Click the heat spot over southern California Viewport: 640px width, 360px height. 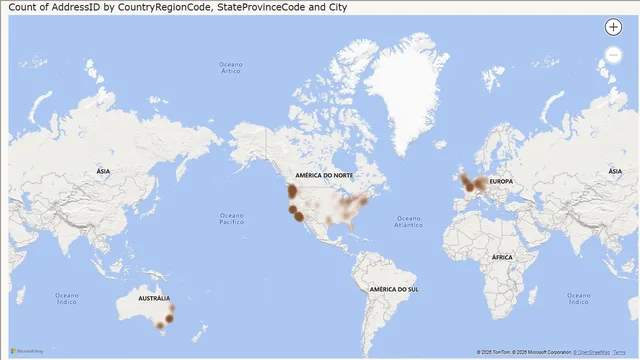coord(299,217)
